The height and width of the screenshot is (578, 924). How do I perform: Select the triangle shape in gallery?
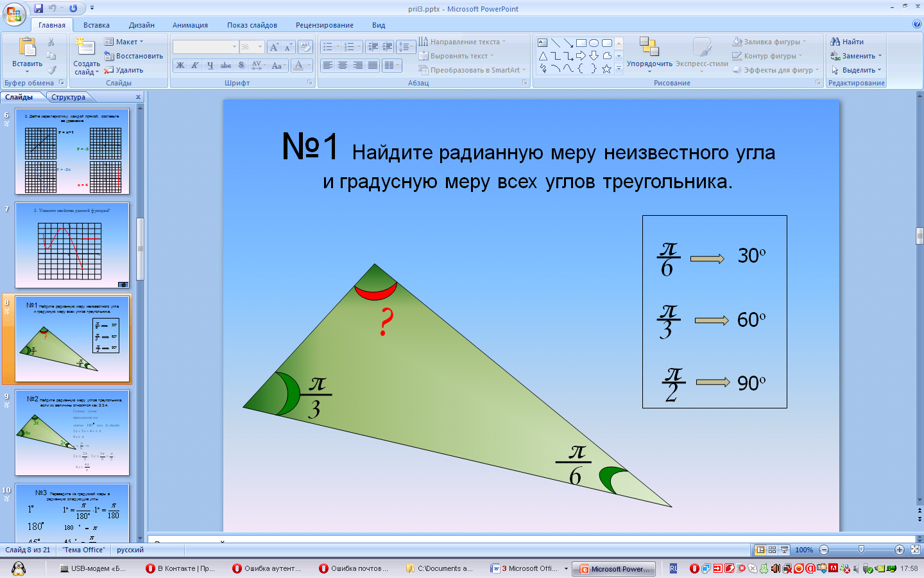(x=543, y=56)
